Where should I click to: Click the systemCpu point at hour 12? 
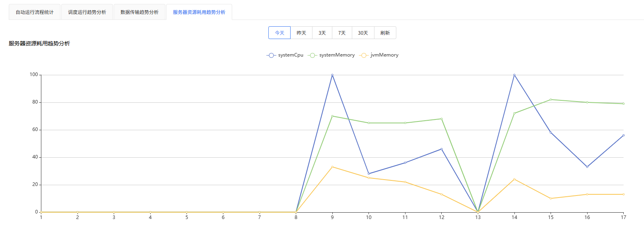441,149
